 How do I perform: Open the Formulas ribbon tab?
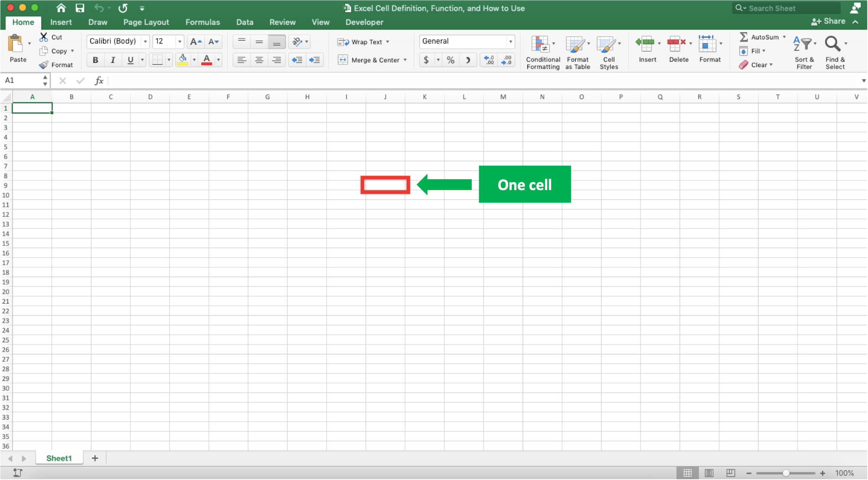(202, 22)
